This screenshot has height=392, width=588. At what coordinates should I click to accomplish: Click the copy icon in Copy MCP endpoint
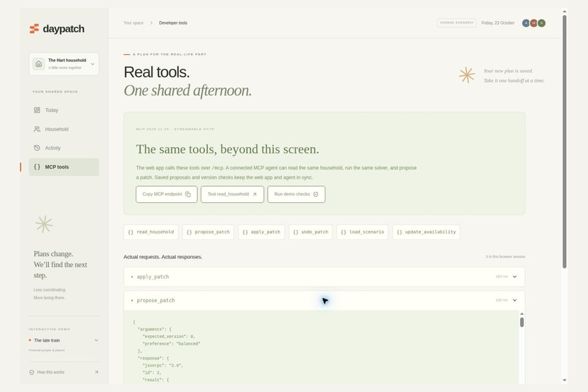click(x=188, y=194)
